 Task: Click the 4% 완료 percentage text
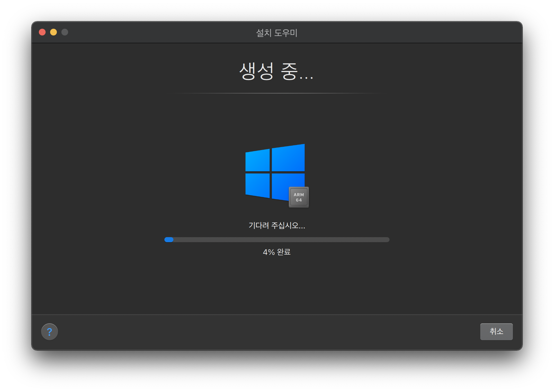[277, 252]
